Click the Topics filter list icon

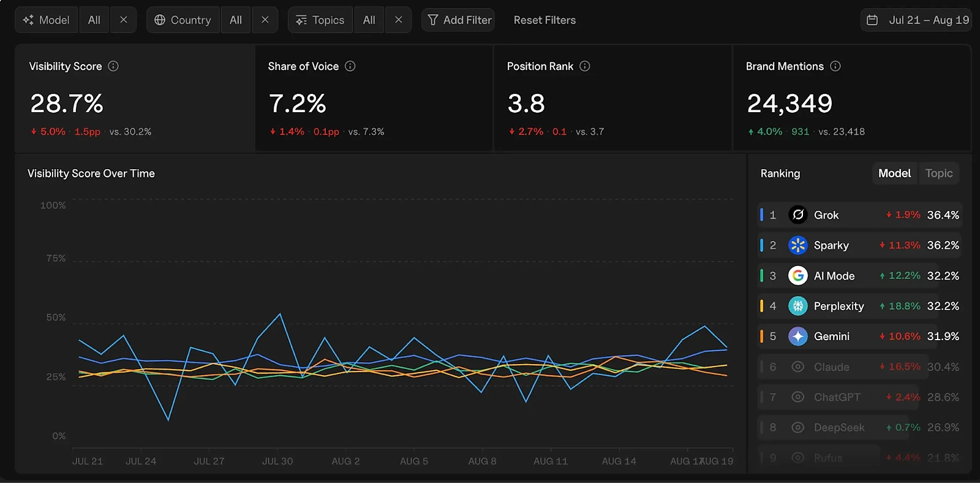301,20
